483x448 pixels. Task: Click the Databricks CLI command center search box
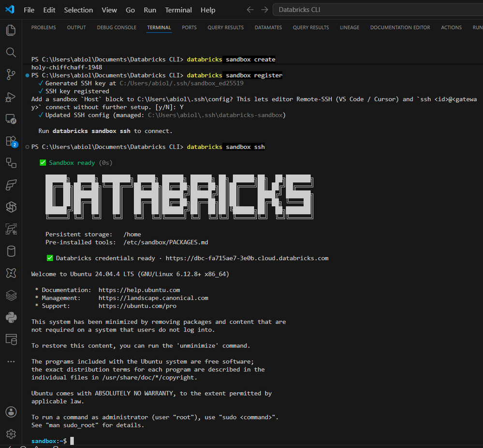(x=378, y=10)
